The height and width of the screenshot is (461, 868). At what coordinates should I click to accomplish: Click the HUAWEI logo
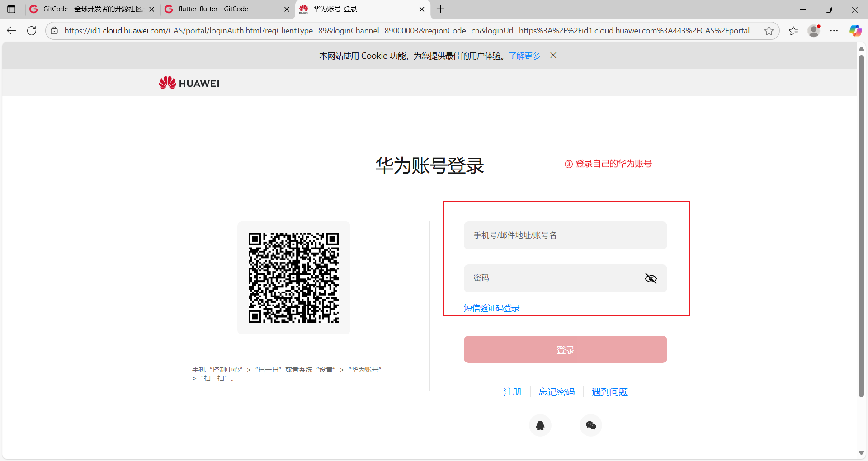[189, 83]
